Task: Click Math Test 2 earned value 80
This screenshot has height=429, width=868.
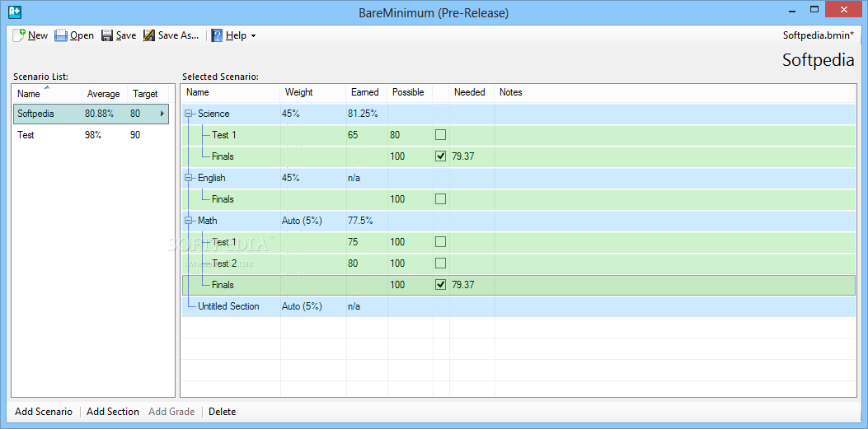Action: tap(353, 263)
